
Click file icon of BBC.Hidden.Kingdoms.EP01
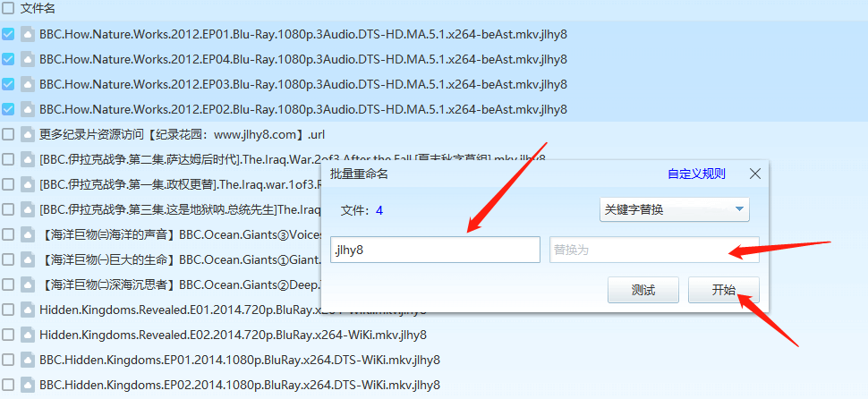click(x=28, y=361)
